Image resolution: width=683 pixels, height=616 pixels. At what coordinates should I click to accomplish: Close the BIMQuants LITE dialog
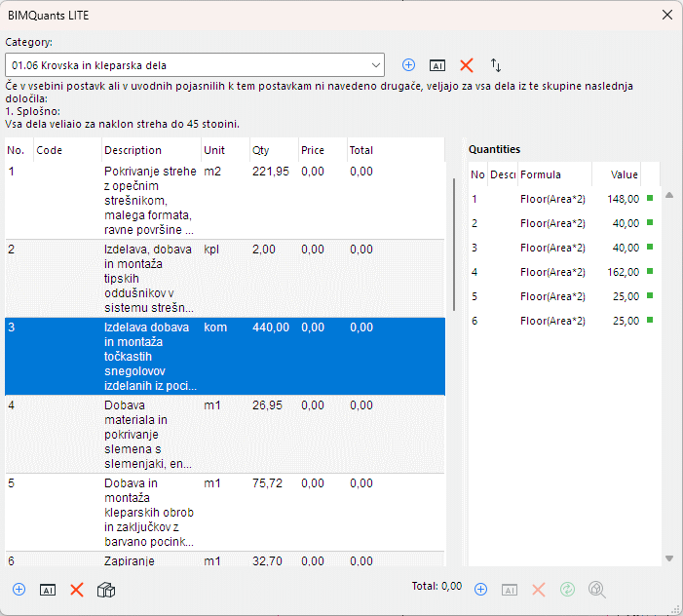[x=666, y=15]
